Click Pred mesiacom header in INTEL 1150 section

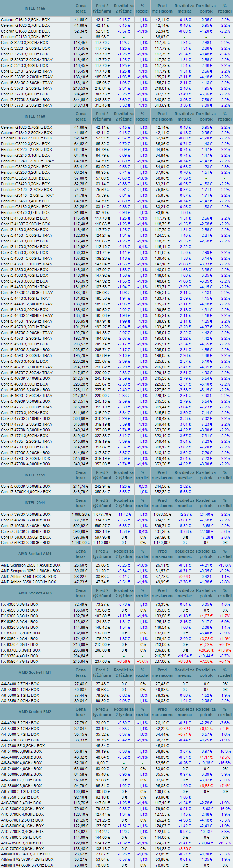(162, 116)
